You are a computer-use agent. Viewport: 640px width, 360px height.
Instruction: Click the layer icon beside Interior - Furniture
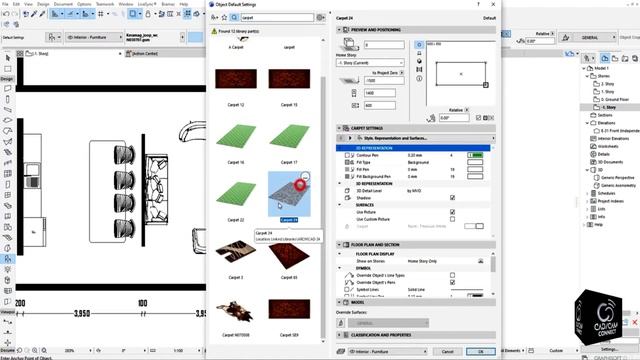(x=341, y=351)
